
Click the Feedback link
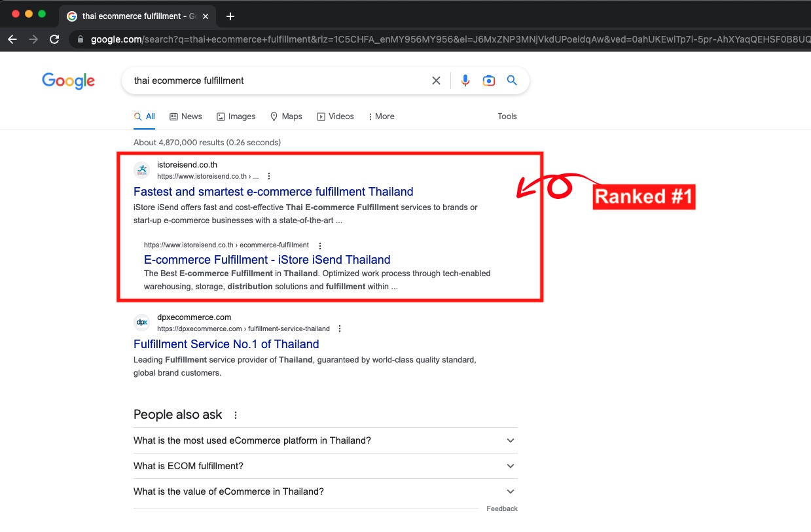502,508
